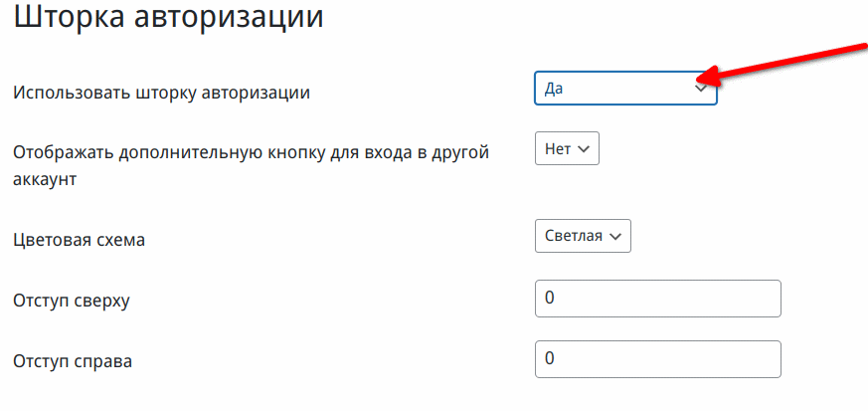868x411 pixels.
Task: Click the 'Отображать дополнительную кнопку' label text
Action: [252, 165]
